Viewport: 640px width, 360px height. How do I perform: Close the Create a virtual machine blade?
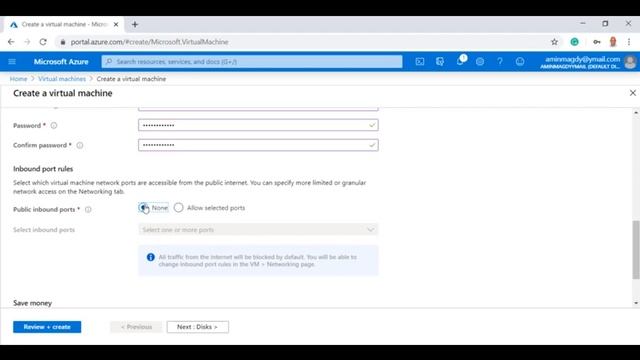pos(633,93)
